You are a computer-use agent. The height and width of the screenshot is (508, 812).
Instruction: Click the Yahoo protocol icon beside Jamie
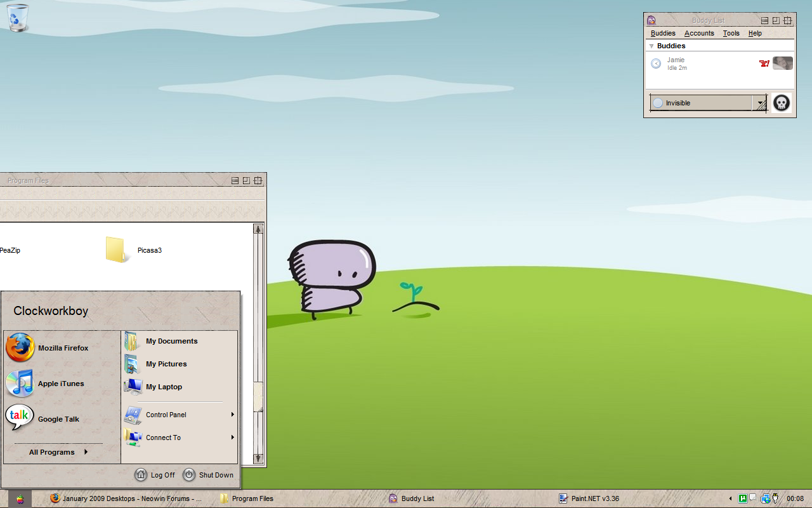tap(764, 63)
